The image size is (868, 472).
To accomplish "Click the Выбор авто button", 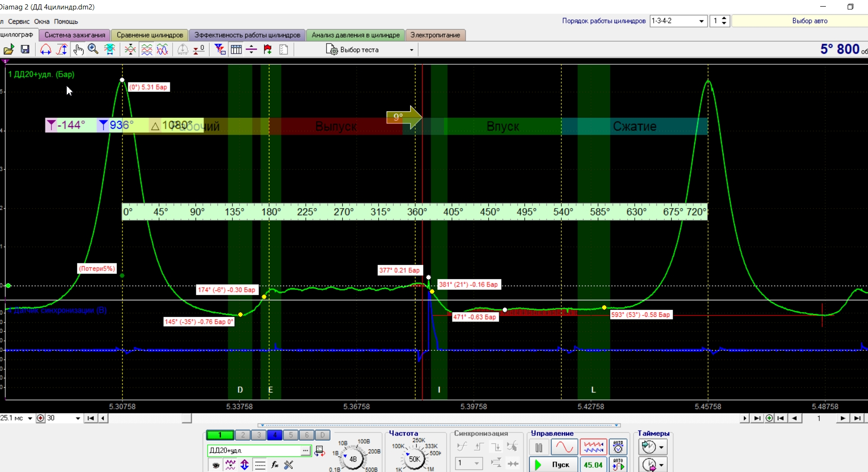I will pyautogui.click(x=809, y=21).
